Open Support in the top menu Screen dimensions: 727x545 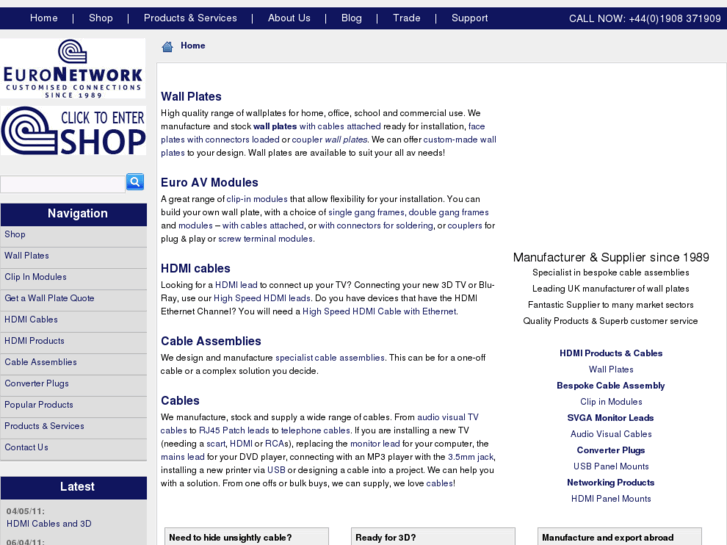coord(470,18)
